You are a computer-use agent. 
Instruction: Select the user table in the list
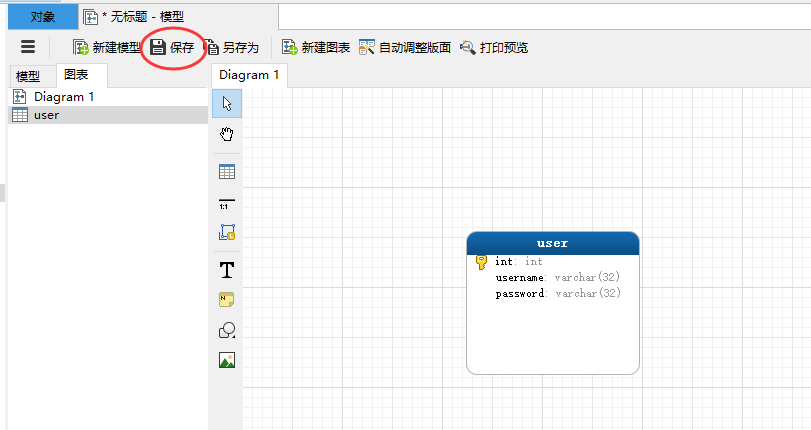tap(108, 115)
